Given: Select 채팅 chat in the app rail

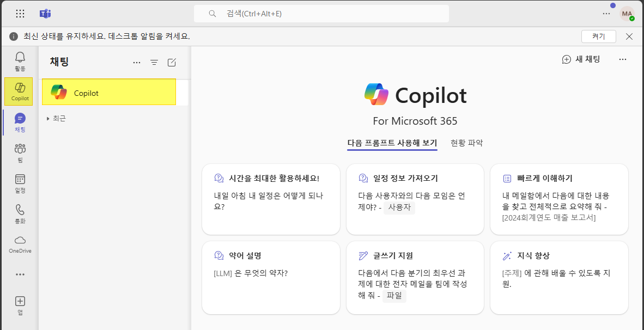Looking at the screenshot, I should point(20,122).
